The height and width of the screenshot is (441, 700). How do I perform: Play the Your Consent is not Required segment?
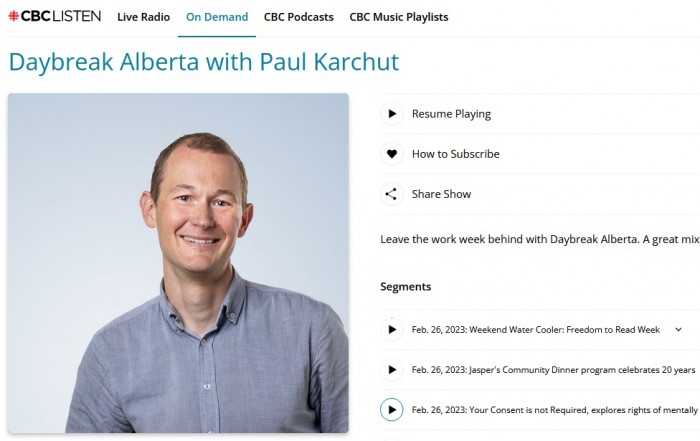pos(392,410)
